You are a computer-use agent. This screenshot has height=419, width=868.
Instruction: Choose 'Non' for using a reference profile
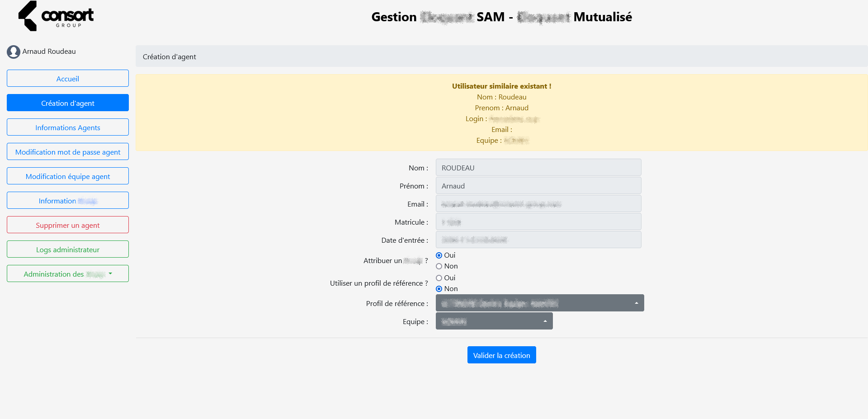click(439, 289)
